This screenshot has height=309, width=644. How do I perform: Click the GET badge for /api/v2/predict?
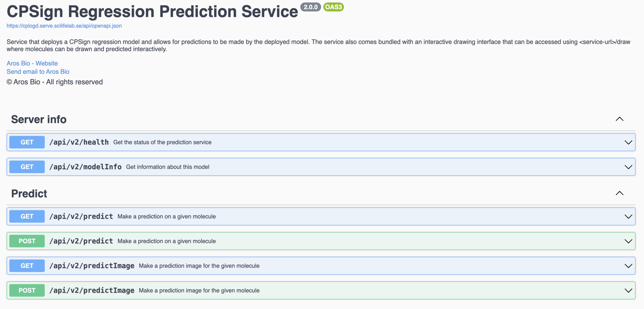[27, 216]
